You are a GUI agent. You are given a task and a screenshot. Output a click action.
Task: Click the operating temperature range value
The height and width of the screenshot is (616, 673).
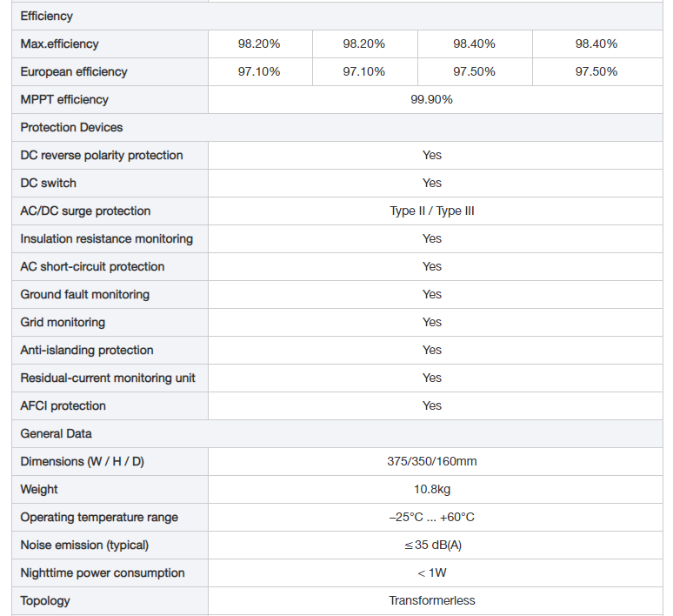(x=432, y=517)
